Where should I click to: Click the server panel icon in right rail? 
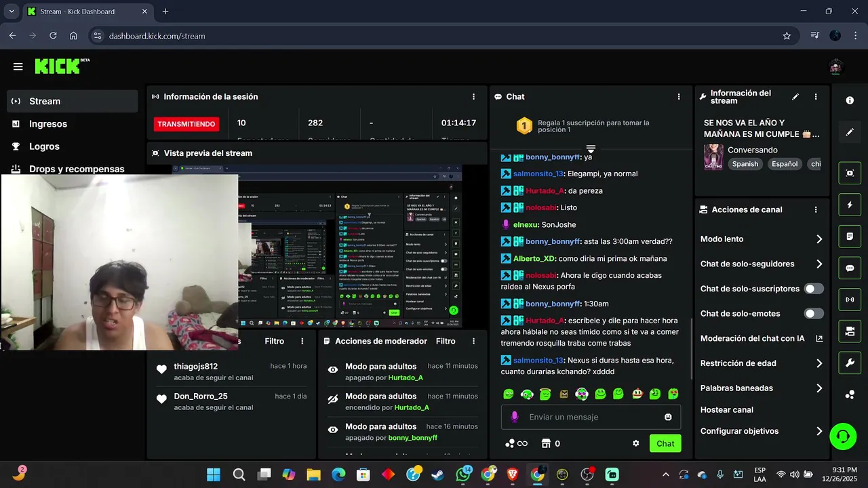click(850, 331)
